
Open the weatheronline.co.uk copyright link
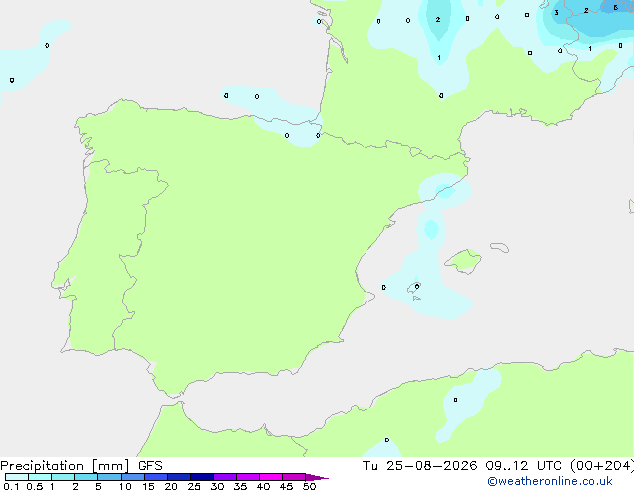click(550, 481)
